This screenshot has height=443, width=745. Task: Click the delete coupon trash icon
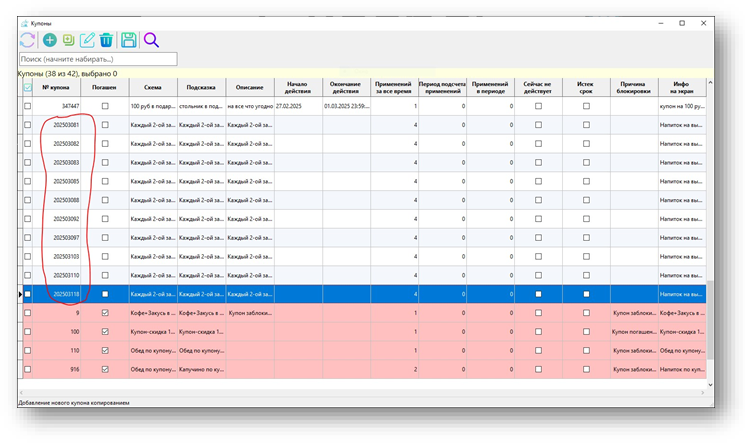click(x=106, y=40)
